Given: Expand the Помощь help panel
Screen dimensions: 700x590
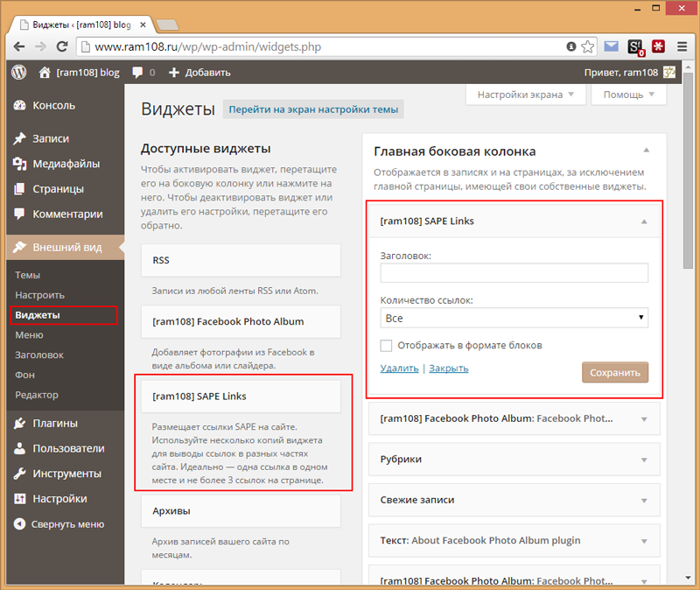Looking at the screenshot, I should 628,95.
